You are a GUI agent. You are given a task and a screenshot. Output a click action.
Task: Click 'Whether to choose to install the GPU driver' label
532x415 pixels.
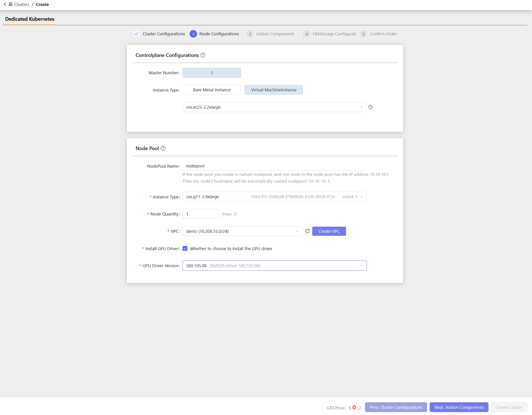tap(231, 249)
